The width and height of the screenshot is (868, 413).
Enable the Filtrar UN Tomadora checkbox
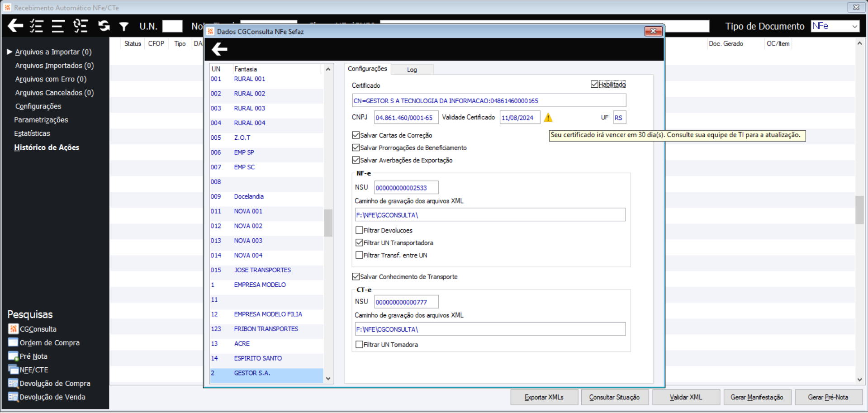pos(359,344)
